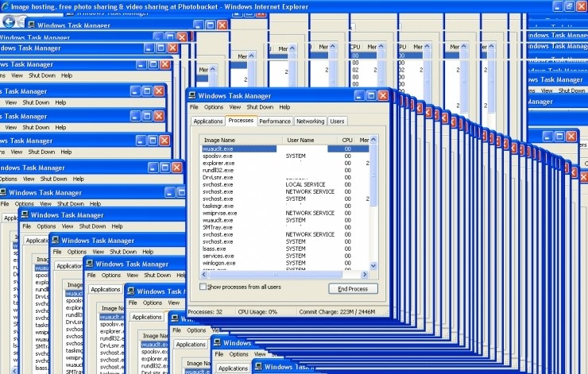Image resolution: width=588 pixels, height=374 pixels.
Task: Select explorer.exe in the front process list
Action: 219,163
